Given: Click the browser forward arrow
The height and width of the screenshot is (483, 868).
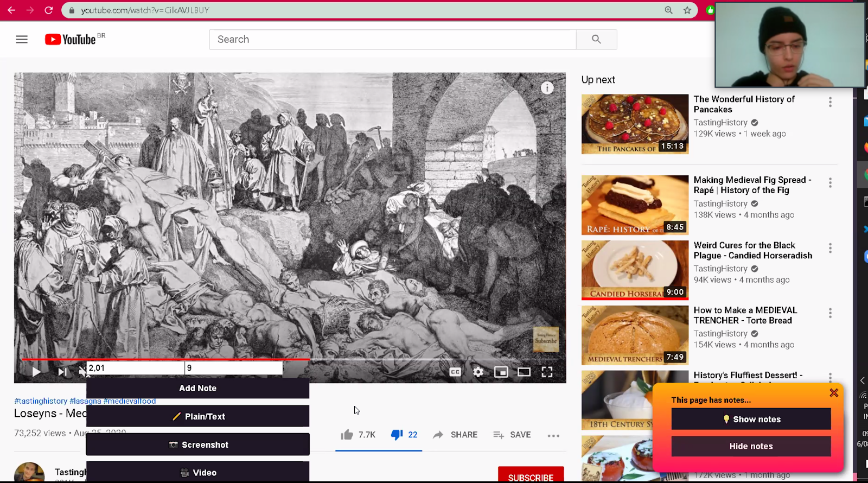Looking at the screenshot, I should 30,10.
